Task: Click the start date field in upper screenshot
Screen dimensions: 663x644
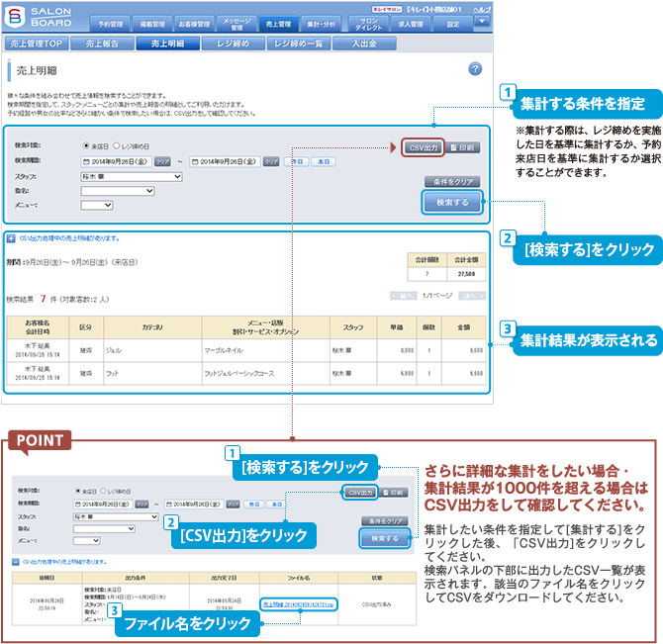Action: pyautogui.click(x=117, y=161)
